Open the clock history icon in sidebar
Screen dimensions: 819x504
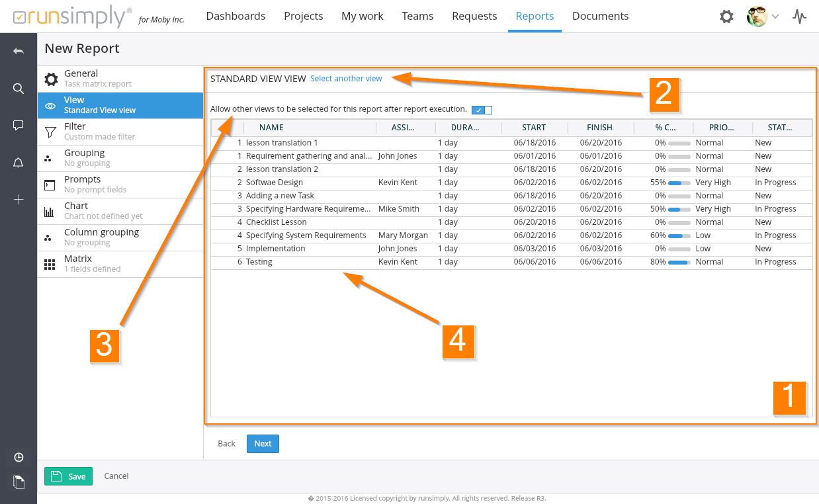point(19,458)
